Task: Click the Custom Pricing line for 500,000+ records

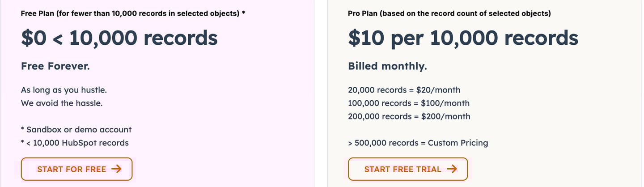Action: pos(418,143)
